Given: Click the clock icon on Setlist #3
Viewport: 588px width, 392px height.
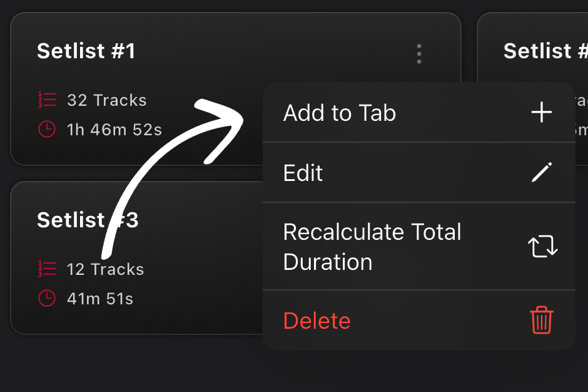Looking at the screenshot, I should [47, 299].
